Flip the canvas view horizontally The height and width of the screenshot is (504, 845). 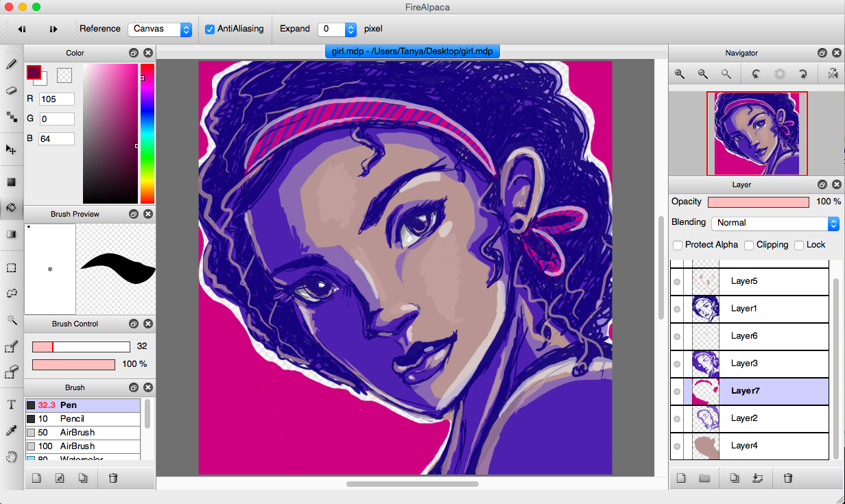[x=832, y=74]
